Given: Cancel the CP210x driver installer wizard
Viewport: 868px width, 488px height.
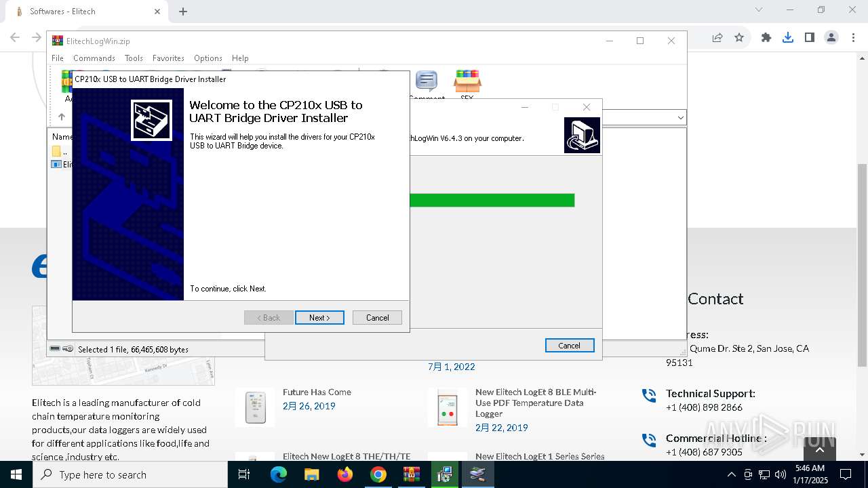Looking at the screenshot, I should (377, 318).
